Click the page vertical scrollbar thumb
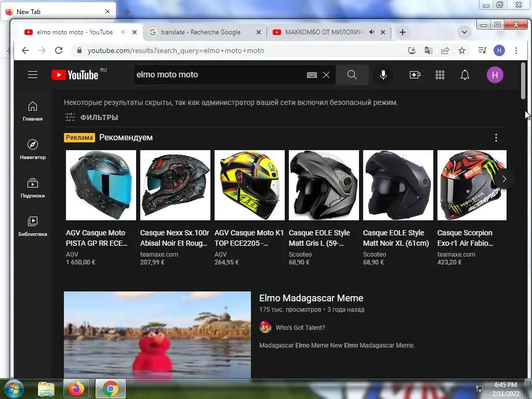 (x=523, y=81)
